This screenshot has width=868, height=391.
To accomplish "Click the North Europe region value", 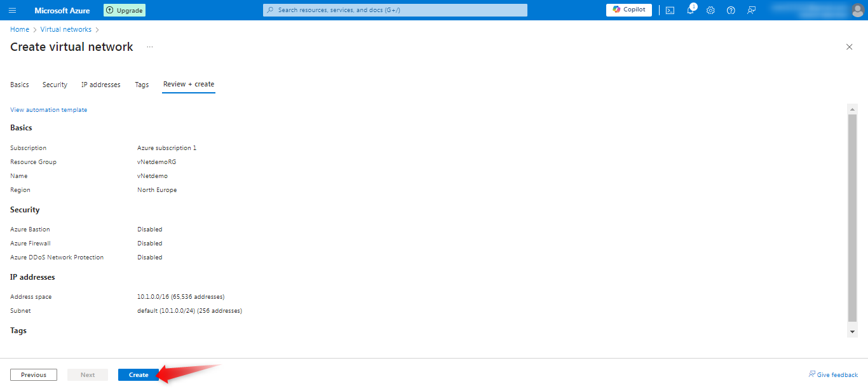I will click(157, 190).
